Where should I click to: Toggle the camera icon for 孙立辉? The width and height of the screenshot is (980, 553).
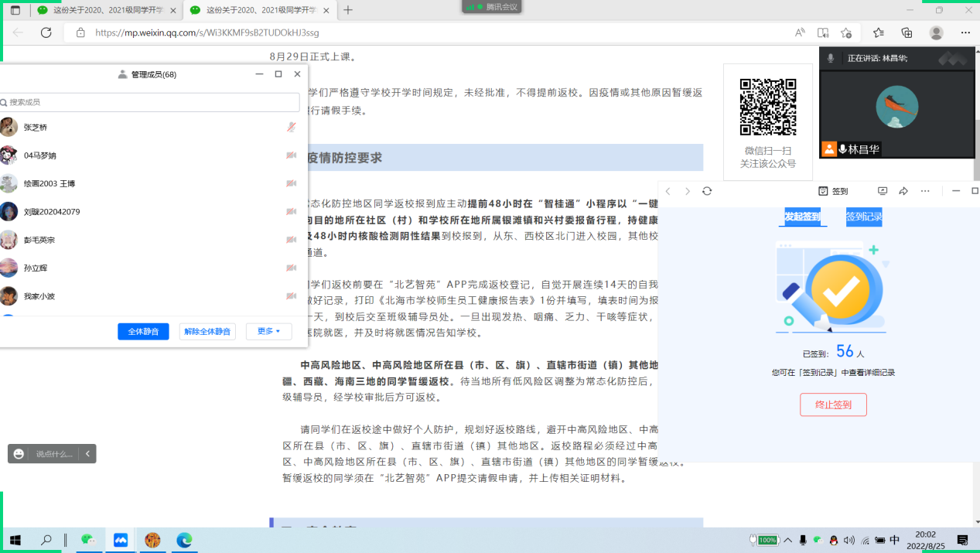click(291, 268)
